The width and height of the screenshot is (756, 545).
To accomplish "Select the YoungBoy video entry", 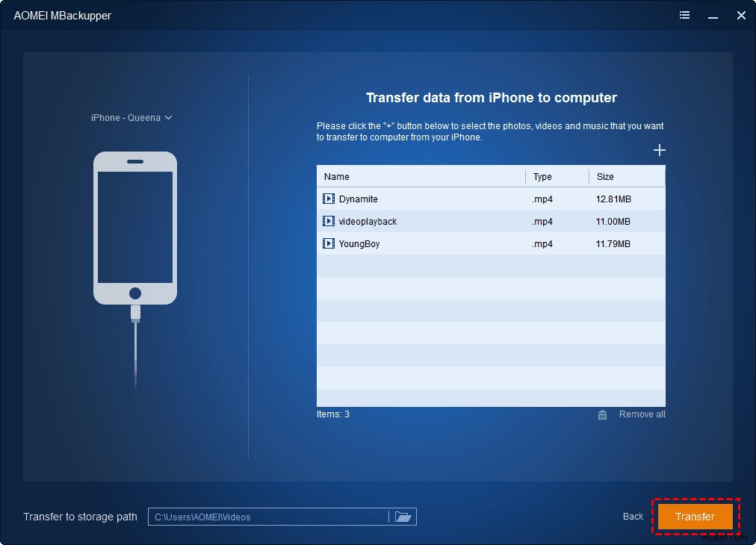I will [x=418, y=243].
